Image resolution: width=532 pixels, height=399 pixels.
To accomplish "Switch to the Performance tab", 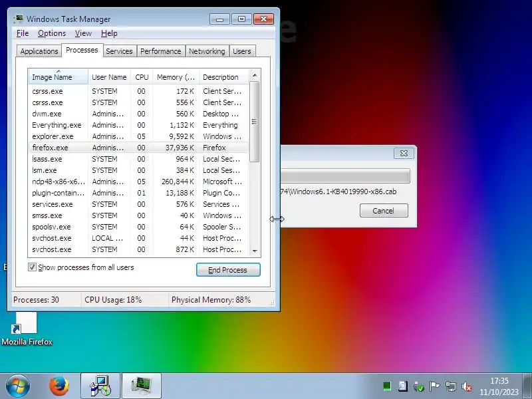I will point(160,51).
